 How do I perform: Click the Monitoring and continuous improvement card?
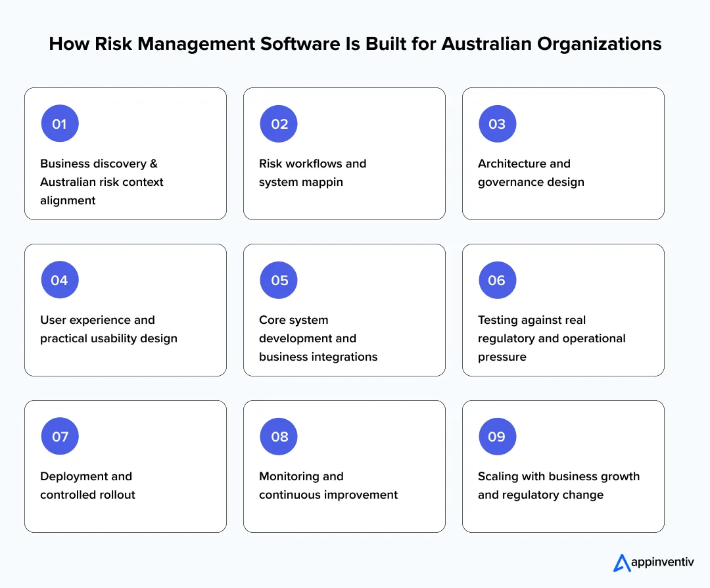(344, 466)
